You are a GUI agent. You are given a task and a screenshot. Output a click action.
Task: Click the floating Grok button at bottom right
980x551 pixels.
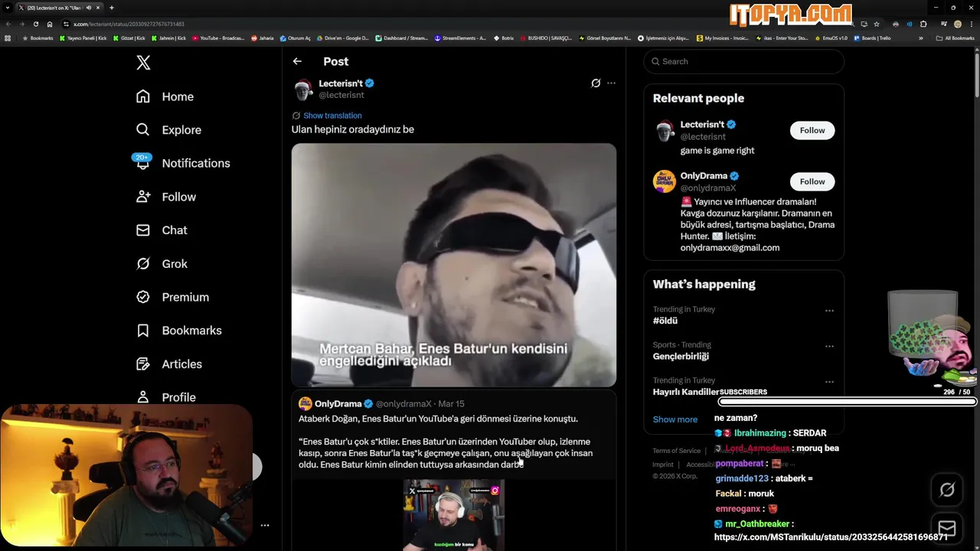point(947,490)
